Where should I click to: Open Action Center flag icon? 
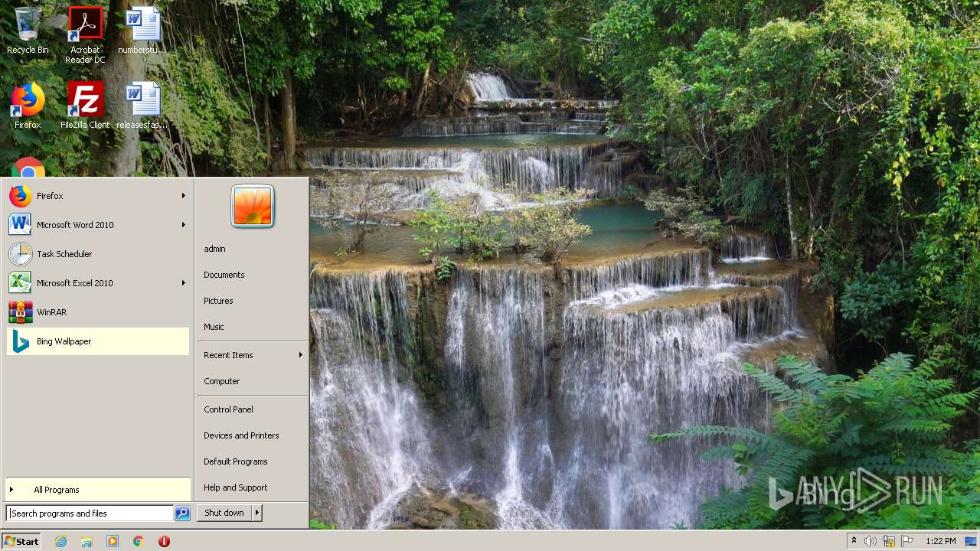click(x=907, y=541)
